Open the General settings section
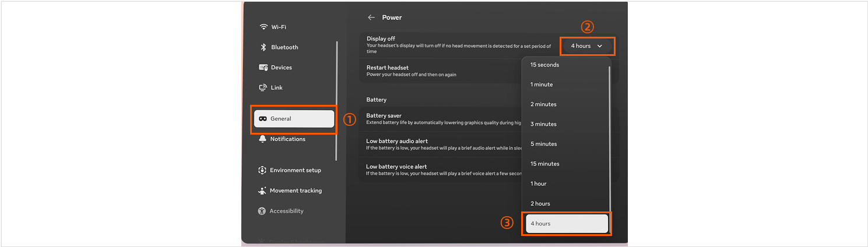868x247 pixels. click(294, 119)
